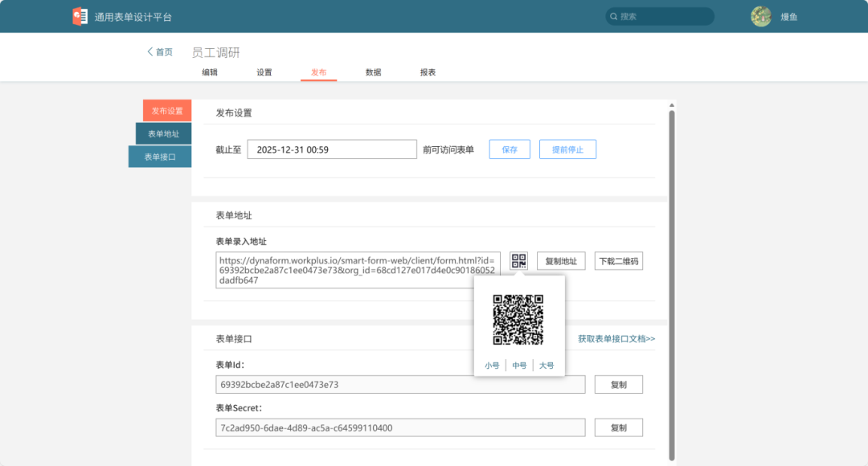Open the 截止至 deadline date picker
Image resolution: width=868 pixels, height=466 pixels.
pos(331,149)
